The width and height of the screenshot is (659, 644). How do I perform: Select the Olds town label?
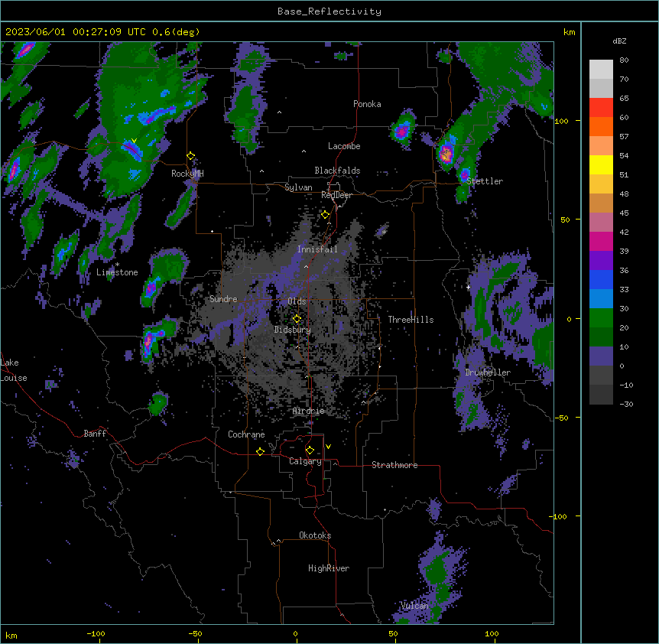297,301
